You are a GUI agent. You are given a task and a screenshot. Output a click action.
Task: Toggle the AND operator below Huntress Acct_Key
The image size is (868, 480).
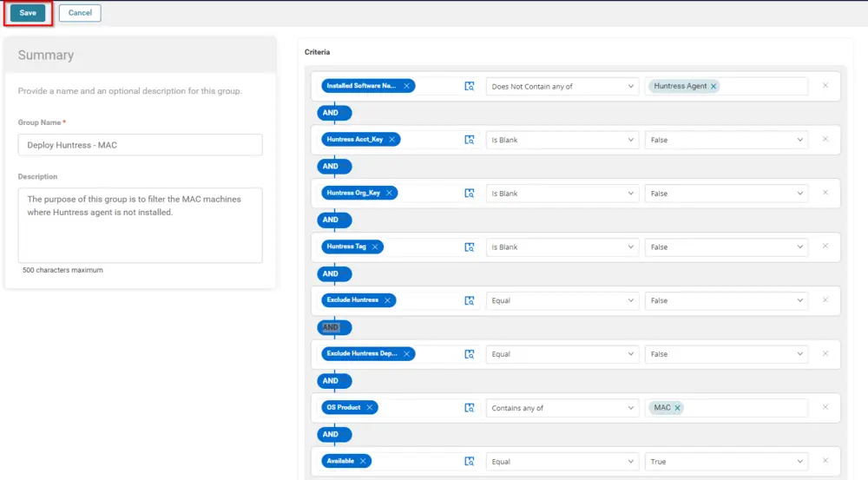click(x=334, y=167)
